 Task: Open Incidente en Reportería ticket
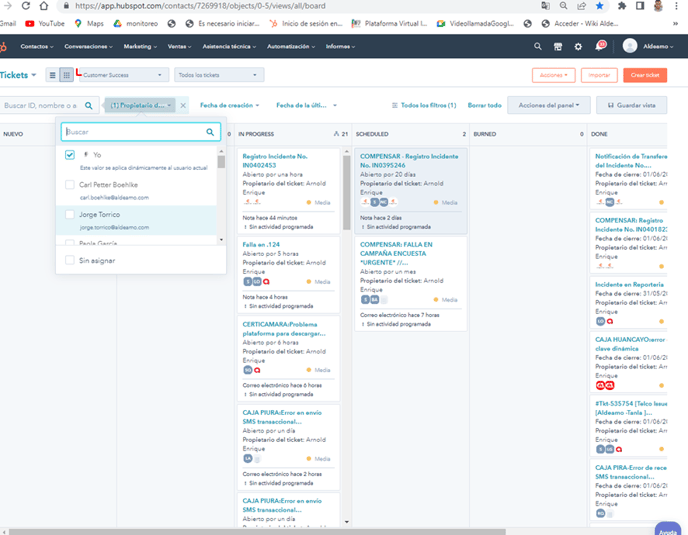click(629, 284)
